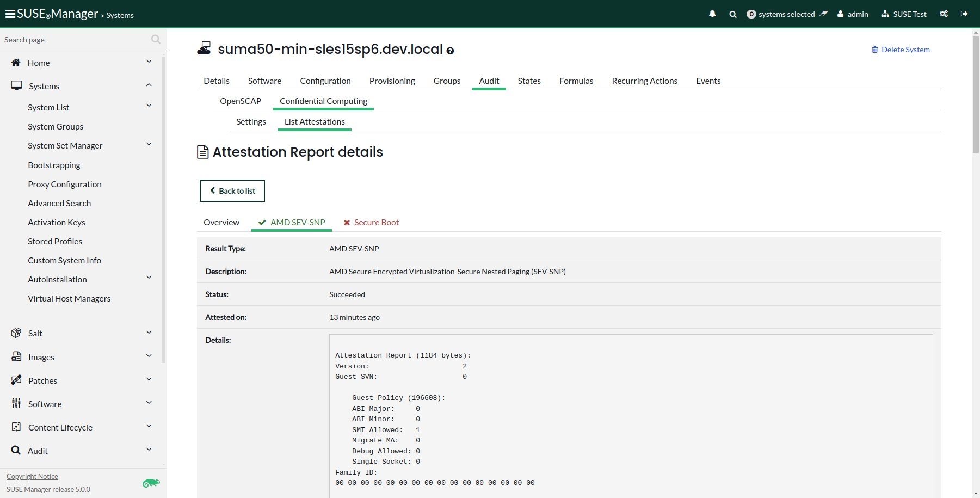Open the Copyright Notice link

pos(32,476)
